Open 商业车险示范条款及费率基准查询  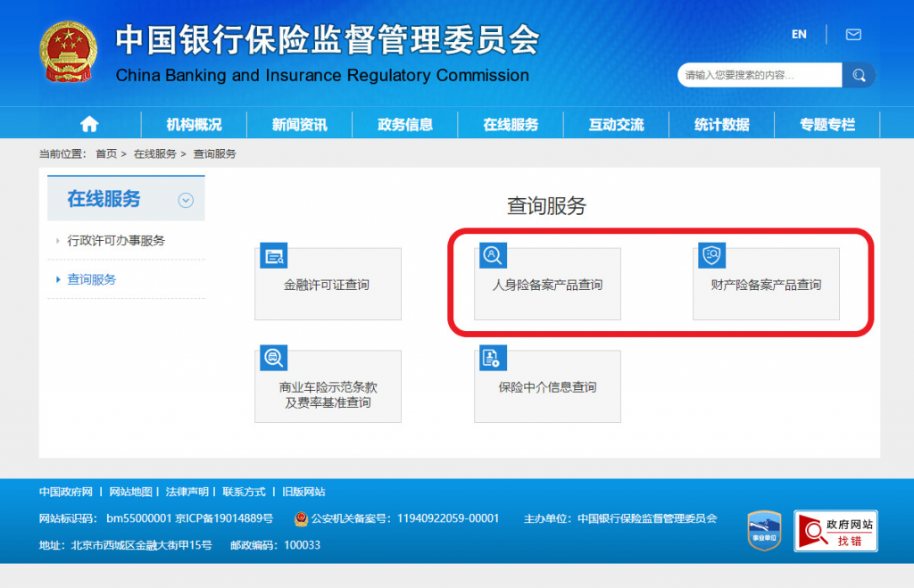coord(328,386)
